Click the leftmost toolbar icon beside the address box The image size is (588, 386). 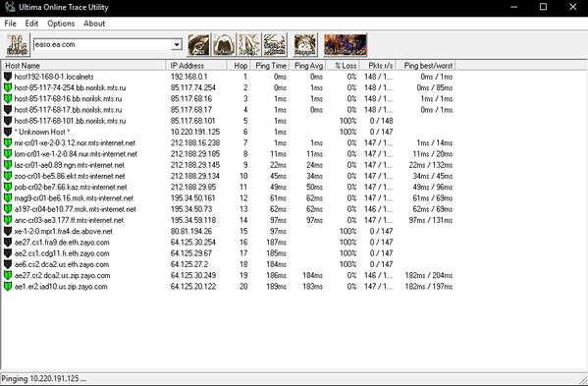(x=18, y=45)
